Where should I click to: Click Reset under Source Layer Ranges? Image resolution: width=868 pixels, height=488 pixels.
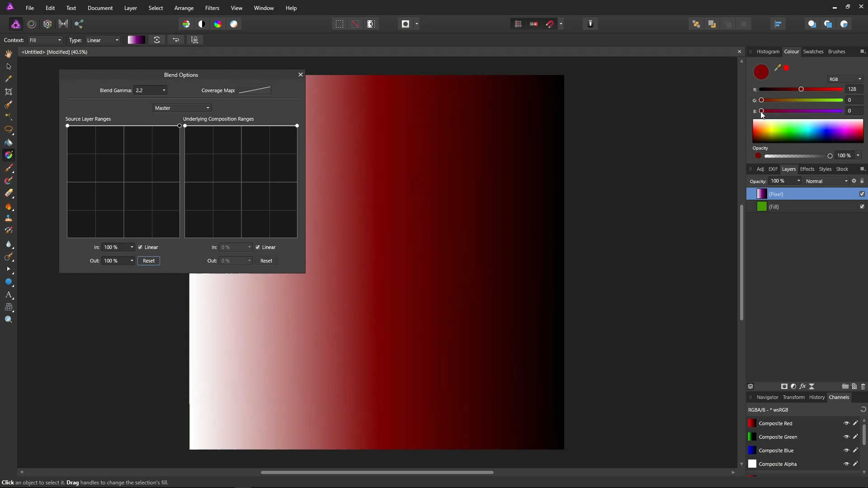[x=149, y=261]
